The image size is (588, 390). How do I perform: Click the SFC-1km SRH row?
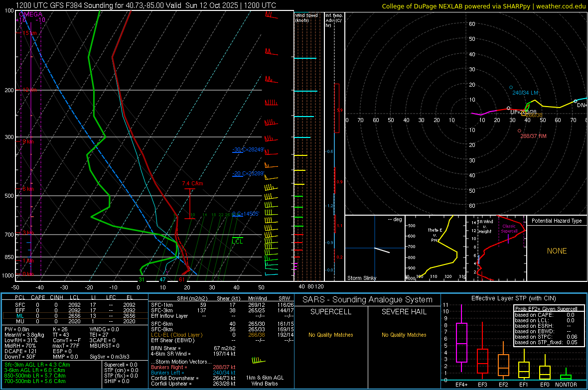click(222, 305)
